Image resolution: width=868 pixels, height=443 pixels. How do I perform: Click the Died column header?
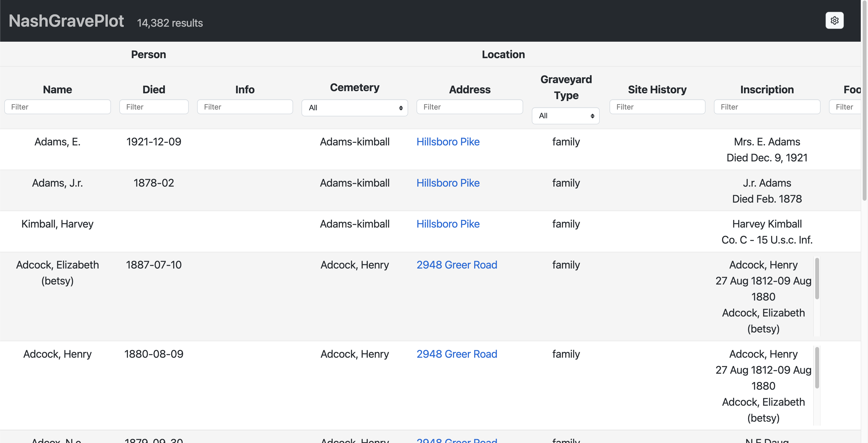pyautogui.click(x=154, y=90)
